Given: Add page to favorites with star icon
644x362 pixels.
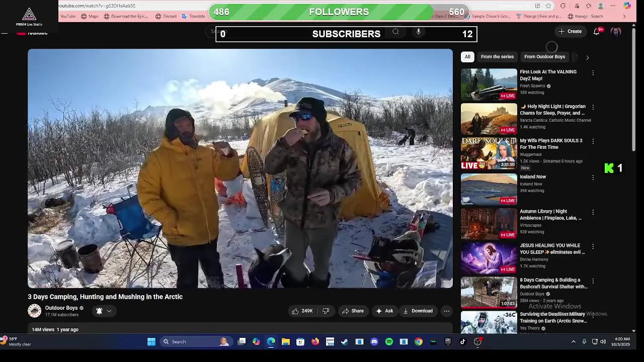Looking at the screenshot, I should (548, 6).
